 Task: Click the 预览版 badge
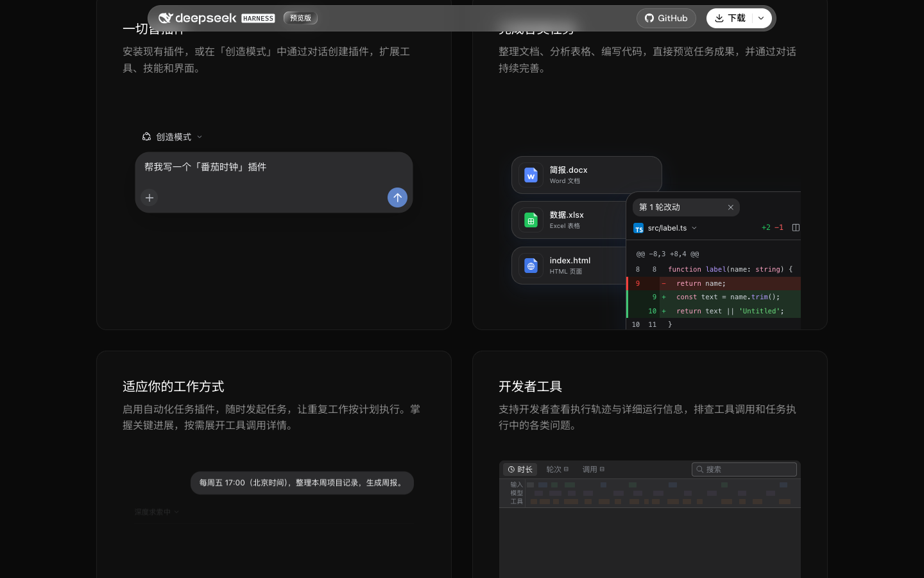pyautogui.click(x=300, y=18)
